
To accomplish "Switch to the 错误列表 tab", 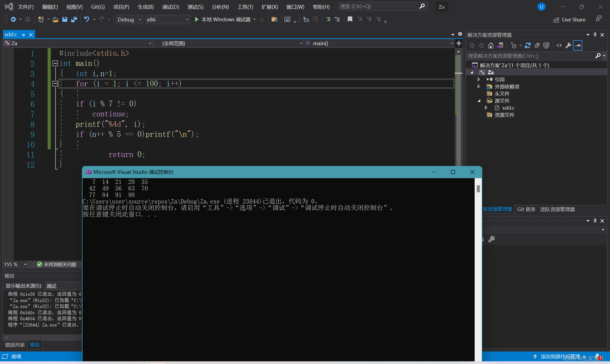I will (x=15, y=345).
